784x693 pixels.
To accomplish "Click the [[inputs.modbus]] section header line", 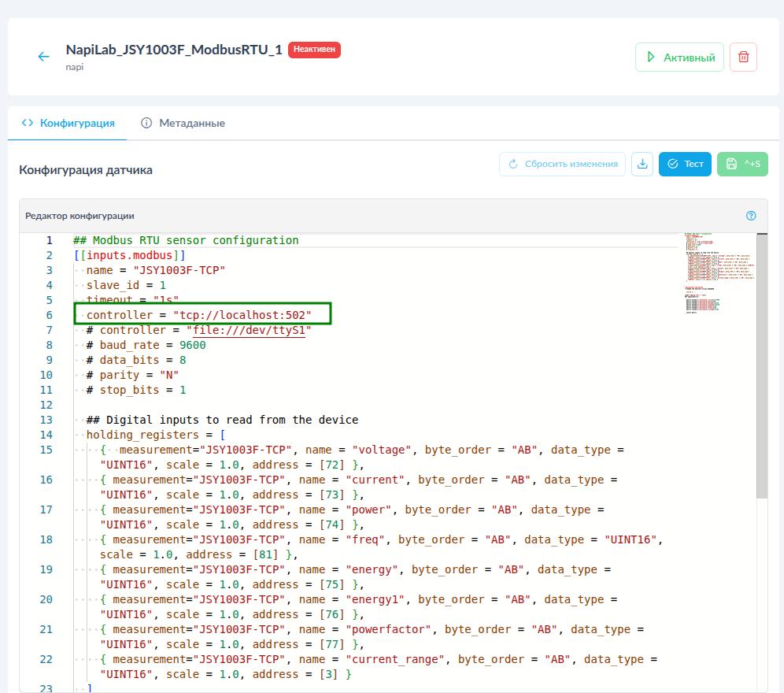I will (130, 255).
